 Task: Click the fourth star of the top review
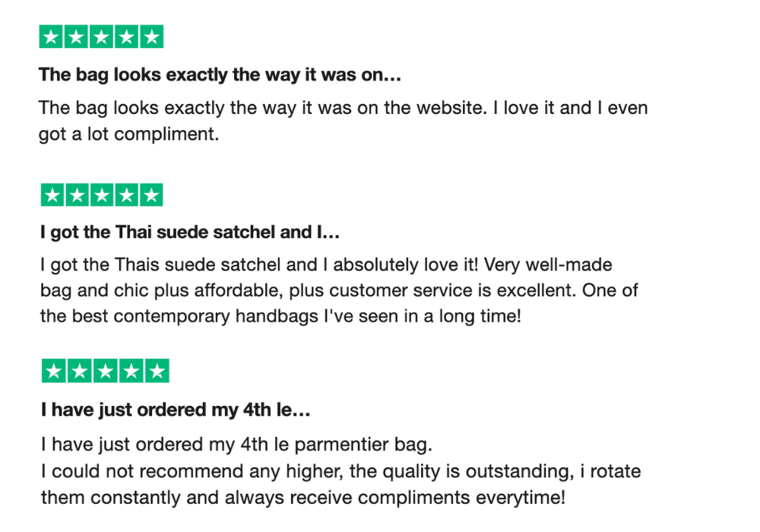126,36
